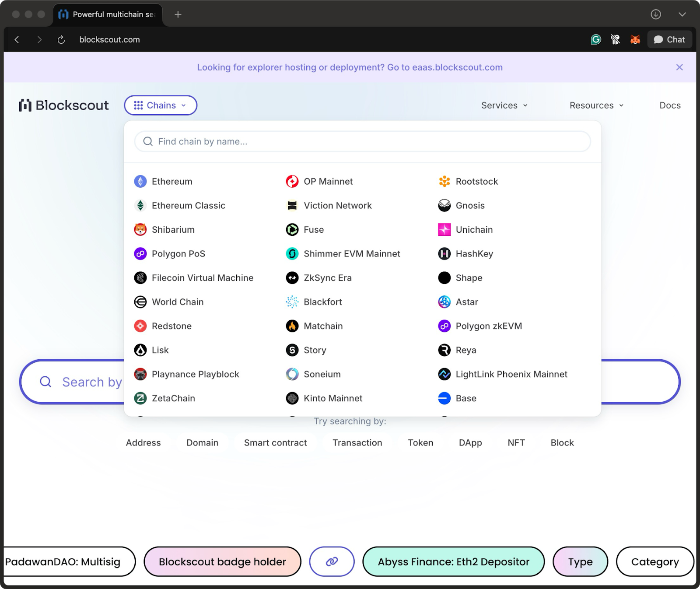Screen dimensions: 700x589
Task: Click the World Chain logo icon
Action: [x=140, y=302]
